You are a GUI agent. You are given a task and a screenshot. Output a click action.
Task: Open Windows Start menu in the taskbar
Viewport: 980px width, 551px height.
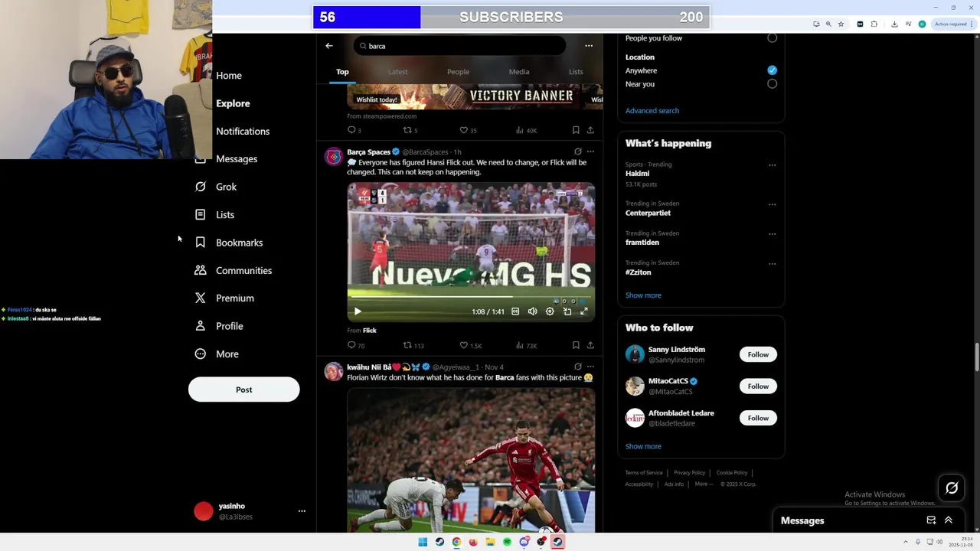coord(423,542)
